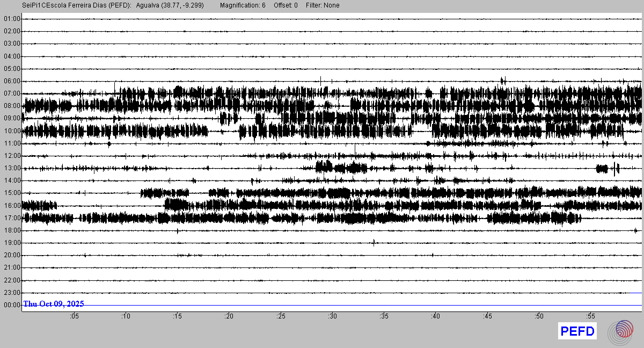This screenshot has width=644, height=348.
Task: Click the 13:00 hour row label
Action: click(x=11, y=168)
